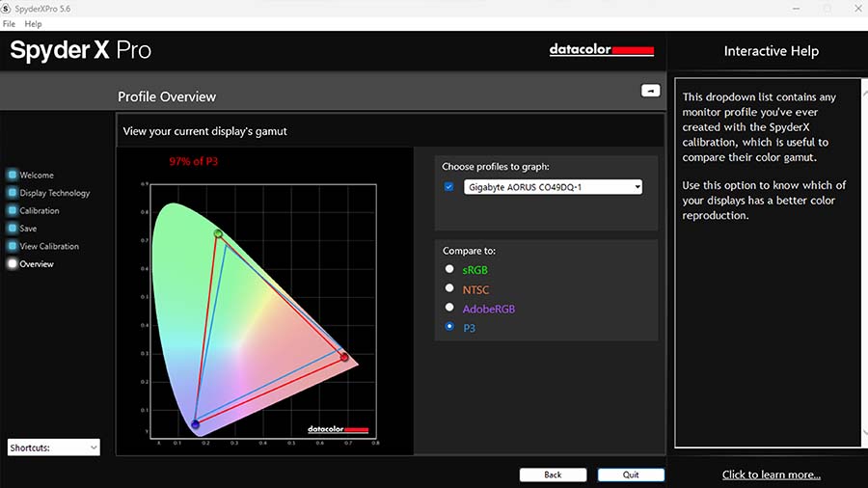Click the blue primary point on gamut chart
The image size is (868, 488).
(x=195, y=423)
